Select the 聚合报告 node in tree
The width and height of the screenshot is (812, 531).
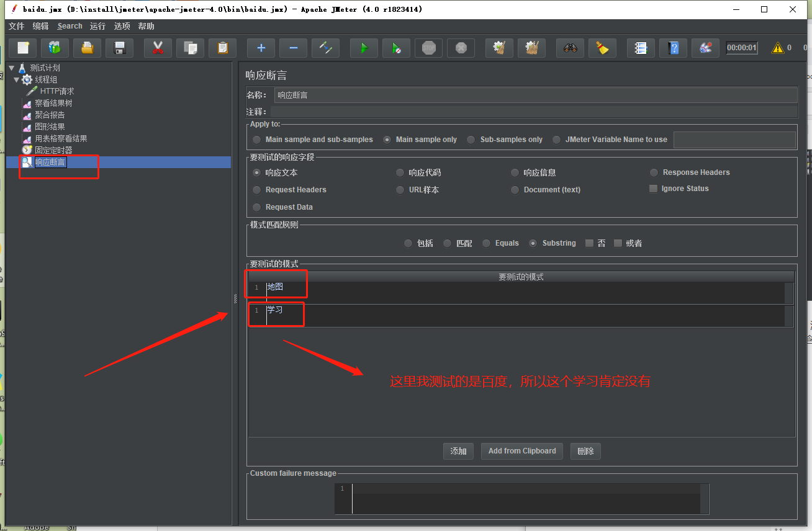pyautogui.click(x=50, y=115)
